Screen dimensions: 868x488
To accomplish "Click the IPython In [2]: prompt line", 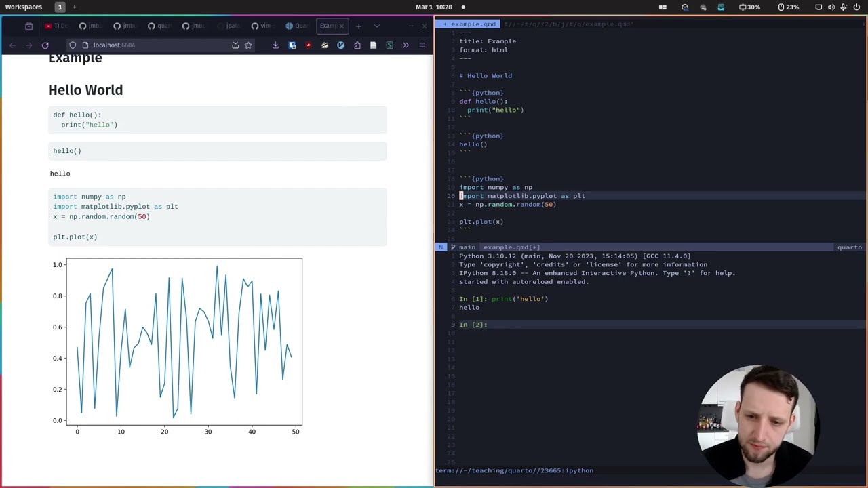I will coord(473,325).
